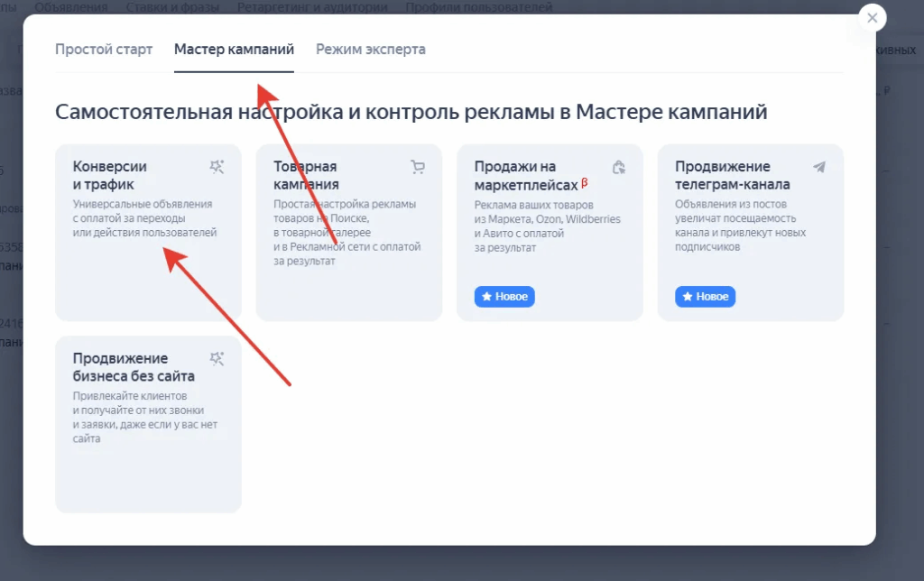Select the Товарная кампания card title
The width and height of the screenshot is (924, 581).
tap(306, 175)
